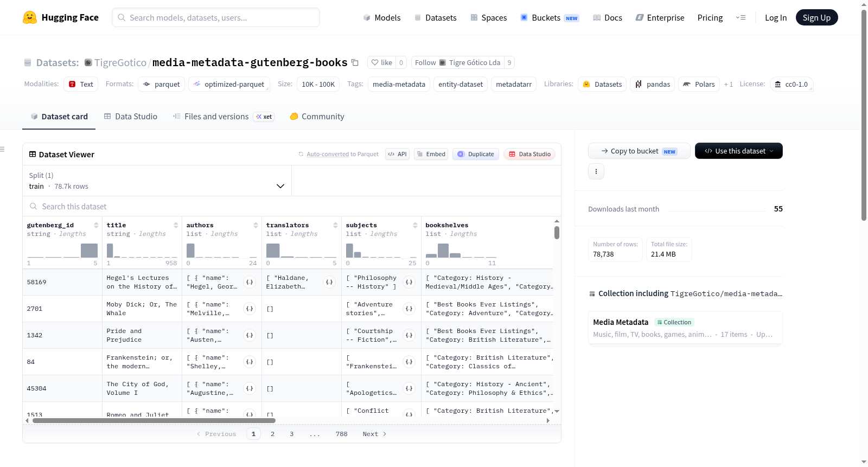868x467 pixels.
Task: Click Copy to bucket button
Action: tap(639, 151)
